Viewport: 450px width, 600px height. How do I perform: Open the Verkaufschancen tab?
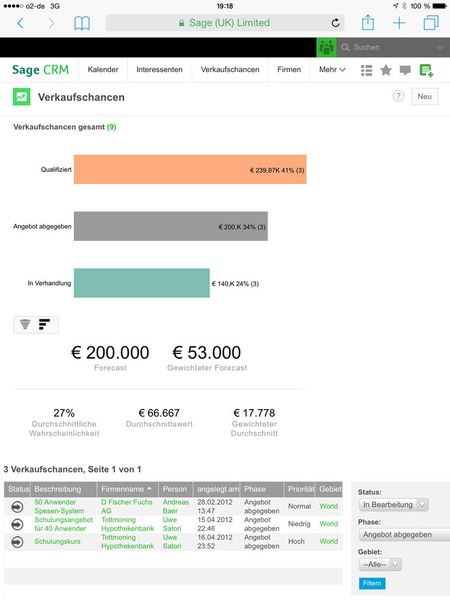(230, 70)
